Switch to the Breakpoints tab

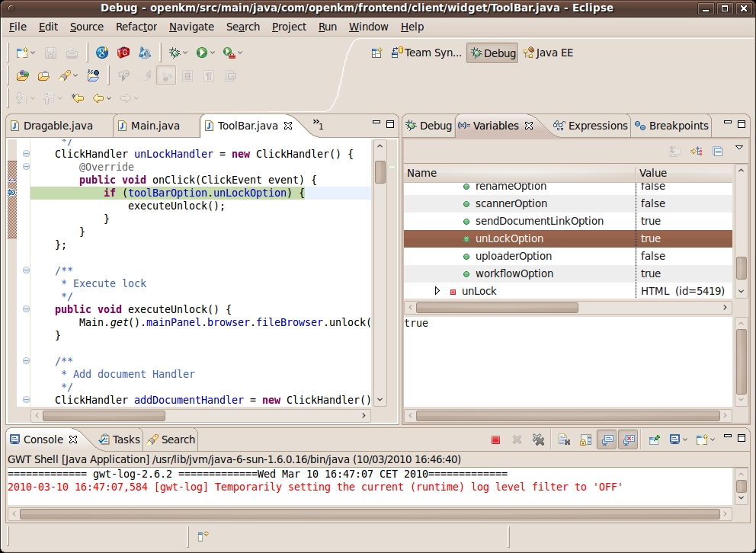(671, 126)
